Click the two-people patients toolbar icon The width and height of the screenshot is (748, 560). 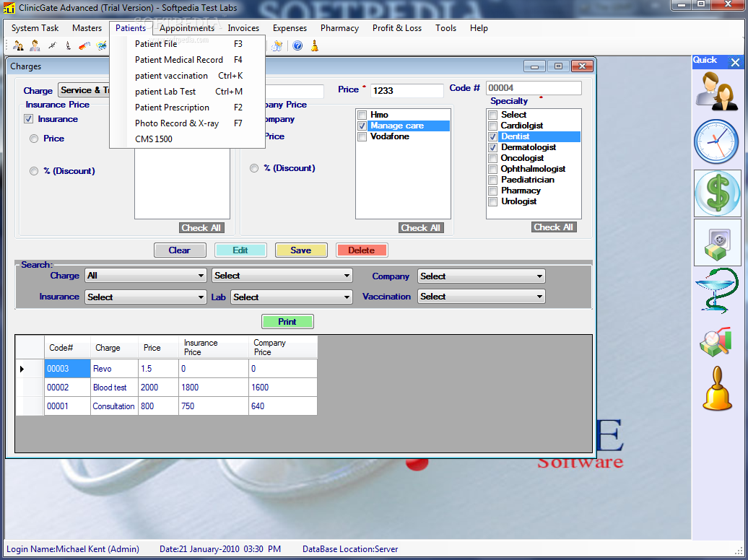click(18, 45)
